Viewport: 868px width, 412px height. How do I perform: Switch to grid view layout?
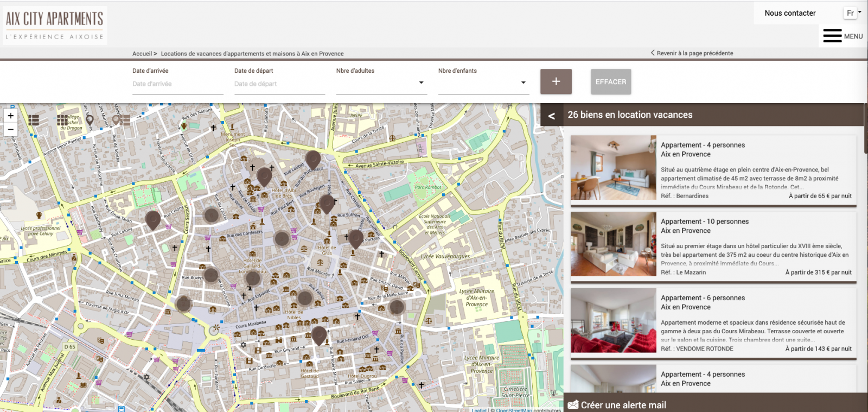(x=62, y=121)
